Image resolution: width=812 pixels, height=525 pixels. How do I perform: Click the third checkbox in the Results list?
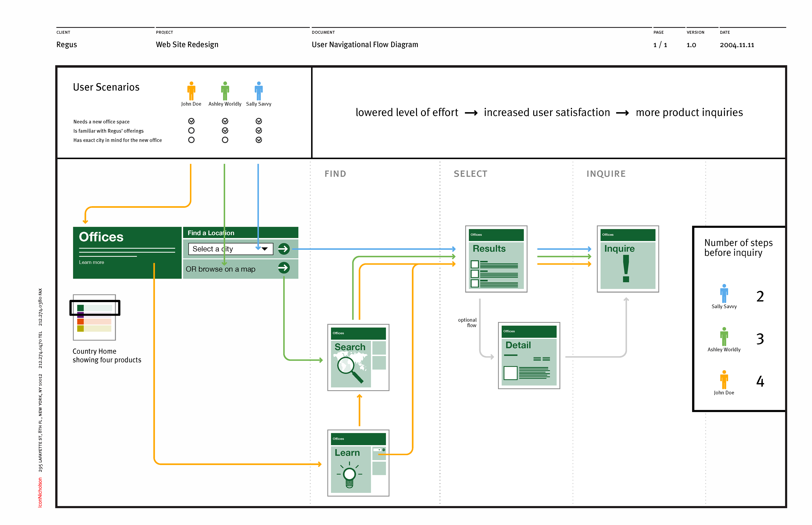(475, 283)
